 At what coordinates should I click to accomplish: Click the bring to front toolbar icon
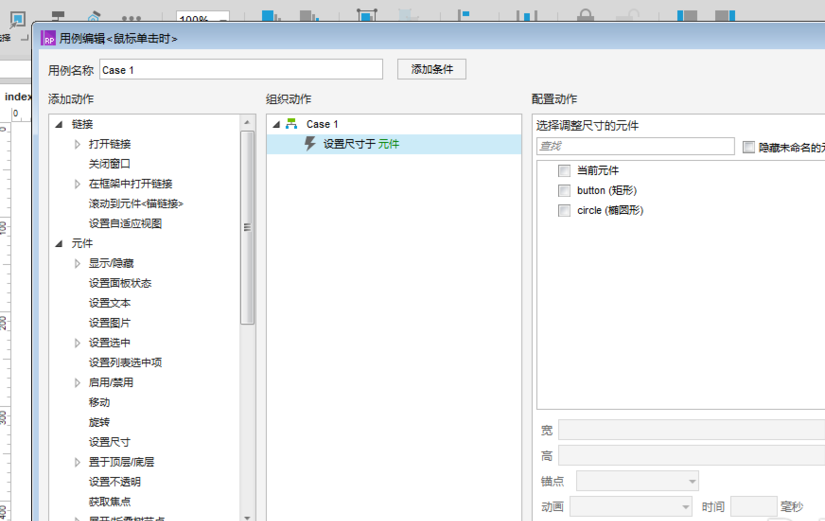(271, 15)
